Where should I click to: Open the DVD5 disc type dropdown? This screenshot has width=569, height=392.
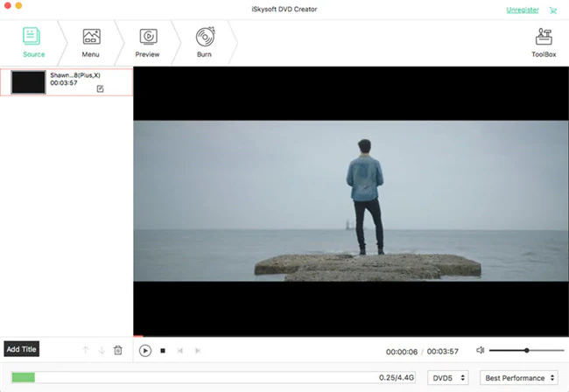pyautogui.click(x=448, y=378)
